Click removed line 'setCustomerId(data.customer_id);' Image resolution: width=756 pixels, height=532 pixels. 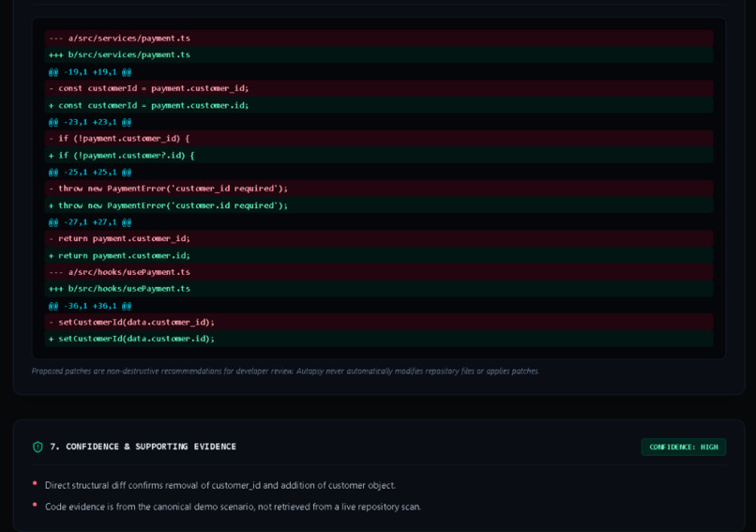[x=379, y=322]
